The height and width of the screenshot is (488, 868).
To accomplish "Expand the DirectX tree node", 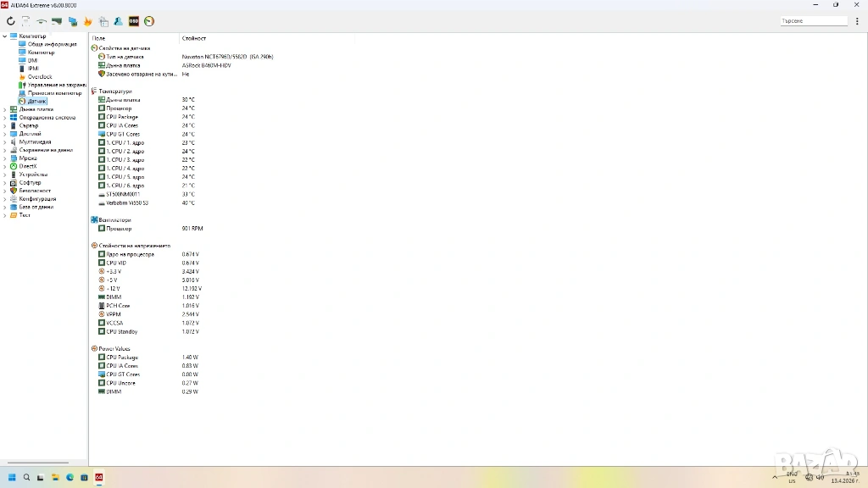I will tap(4, 166).
